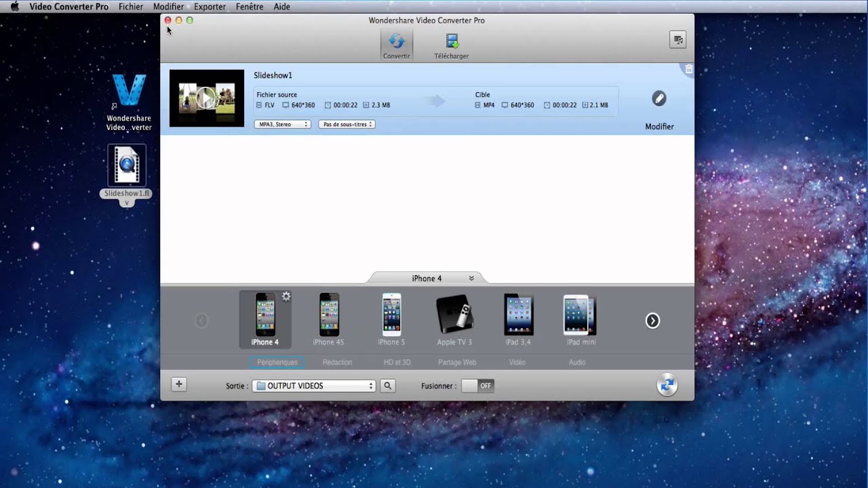The image size is (868, 488).
Task: Open the Fichier menu
Action: (131, 7)
